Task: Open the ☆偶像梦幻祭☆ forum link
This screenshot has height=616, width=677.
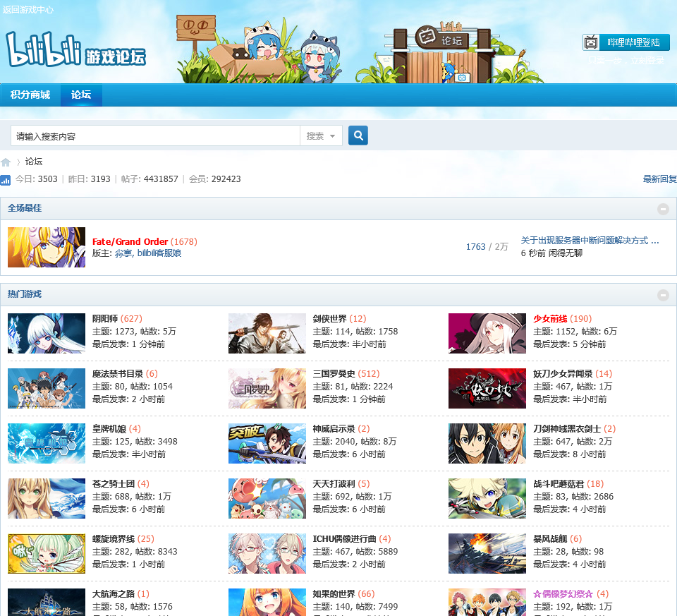Action: [x=563, y=593]
